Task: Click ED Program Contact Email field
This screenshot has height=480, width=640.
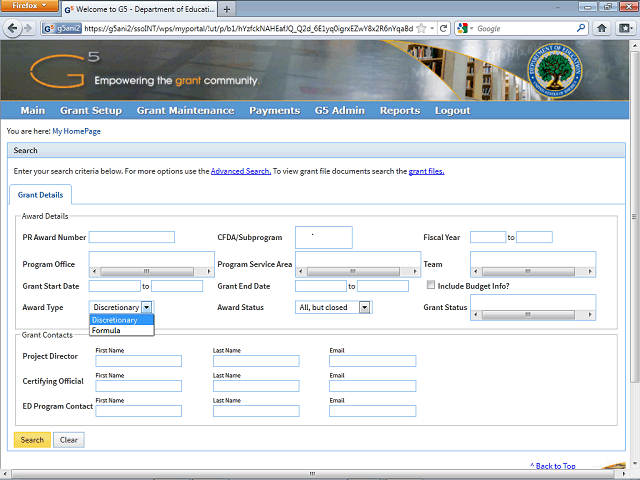Action: (373, 411)
